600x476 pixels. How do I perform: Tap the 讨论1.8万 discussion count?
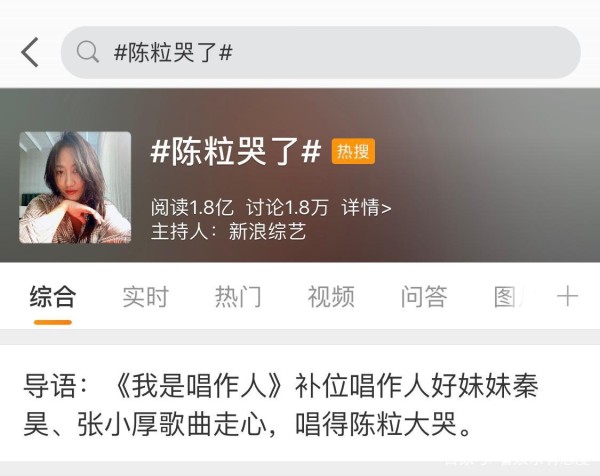(287, 207)
